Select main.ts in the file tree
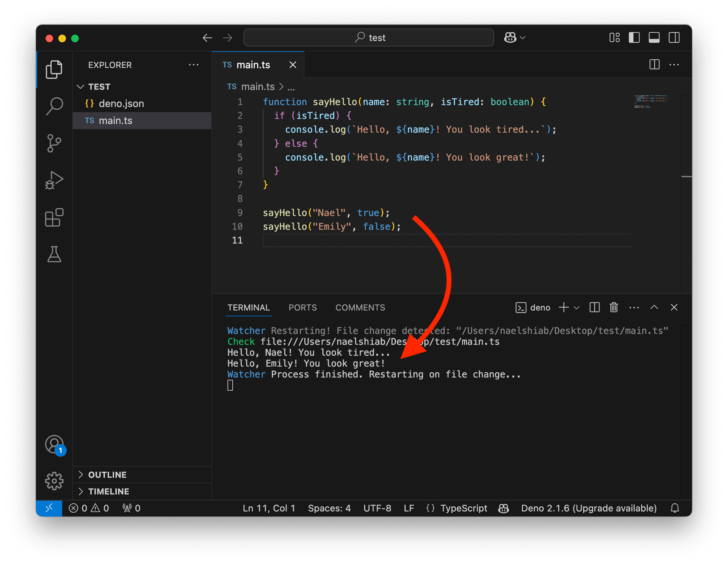The width and height of the screenshot is (728, 564). [142, 121]
